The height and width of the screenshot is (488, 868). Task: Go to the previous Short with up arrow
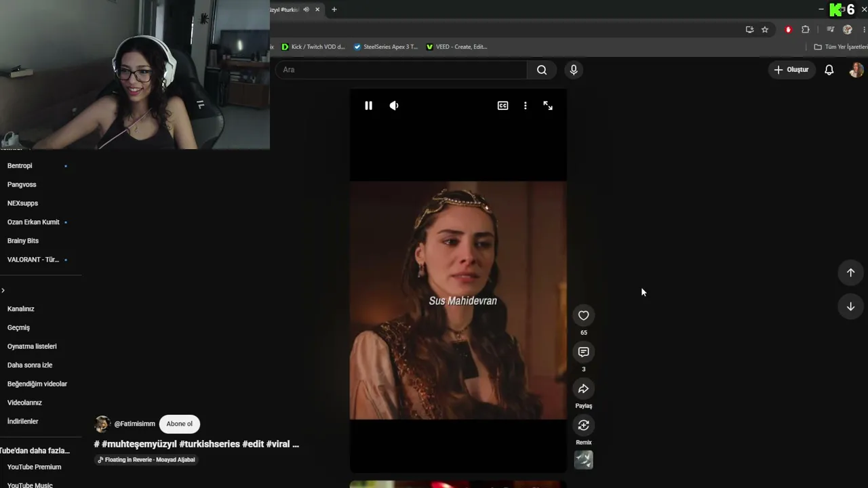pos(850,272)
